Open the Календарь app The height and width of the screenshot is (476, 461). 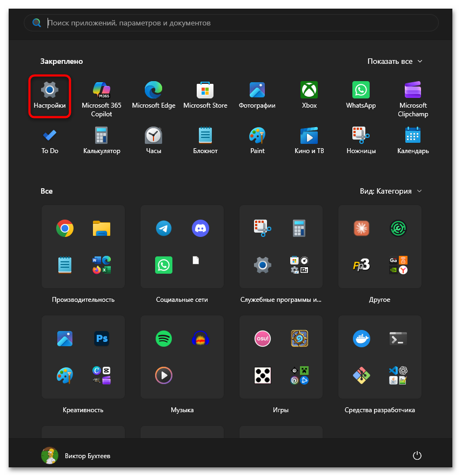[413, 141]
